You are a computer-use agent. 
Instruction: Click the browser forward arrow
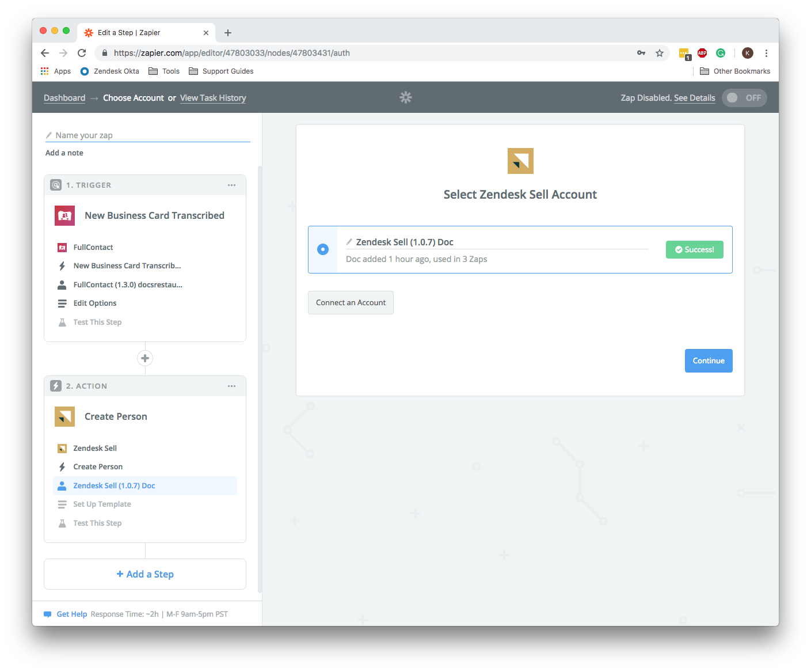(63, 53)
